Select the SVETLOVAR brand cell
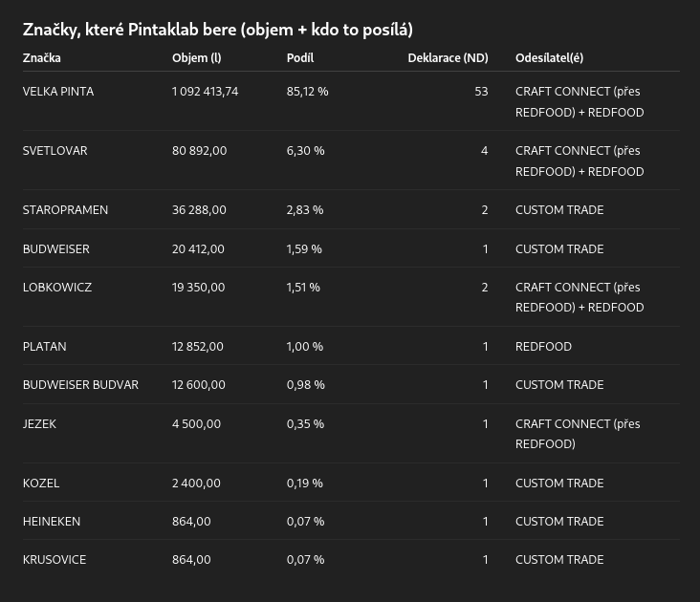This screenshot has height=602, width=700. (x=55, y=151)
